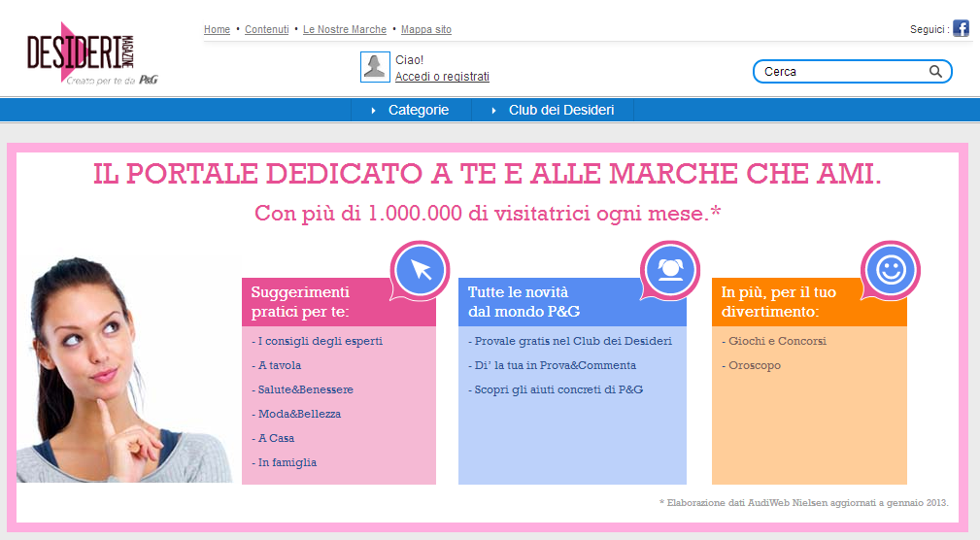Click the smiley face bubble icon

pos(891,270)
